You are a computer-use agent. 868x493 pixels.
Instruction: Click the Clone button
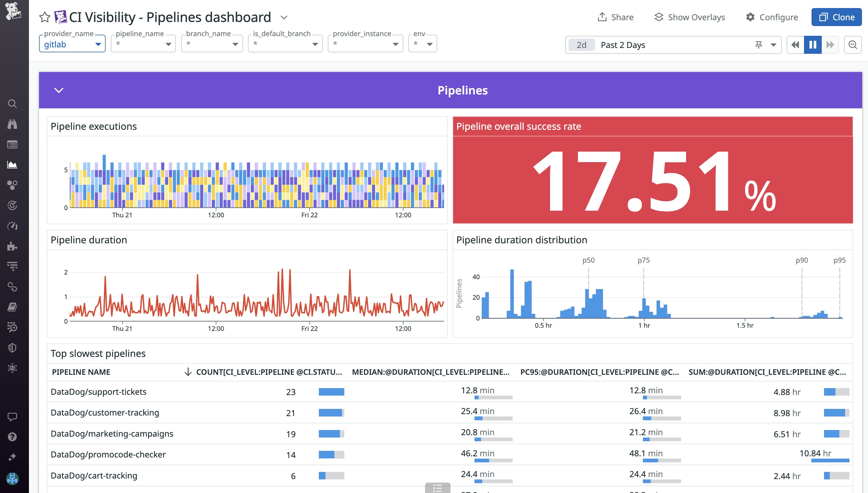[836, 17]
